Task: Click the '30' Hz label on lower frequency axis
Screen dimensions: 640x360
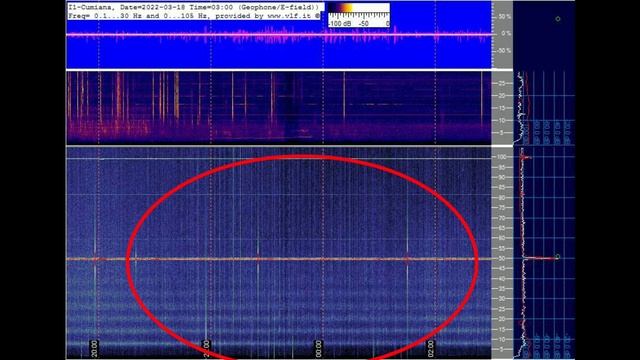Action: coord(502,299)
